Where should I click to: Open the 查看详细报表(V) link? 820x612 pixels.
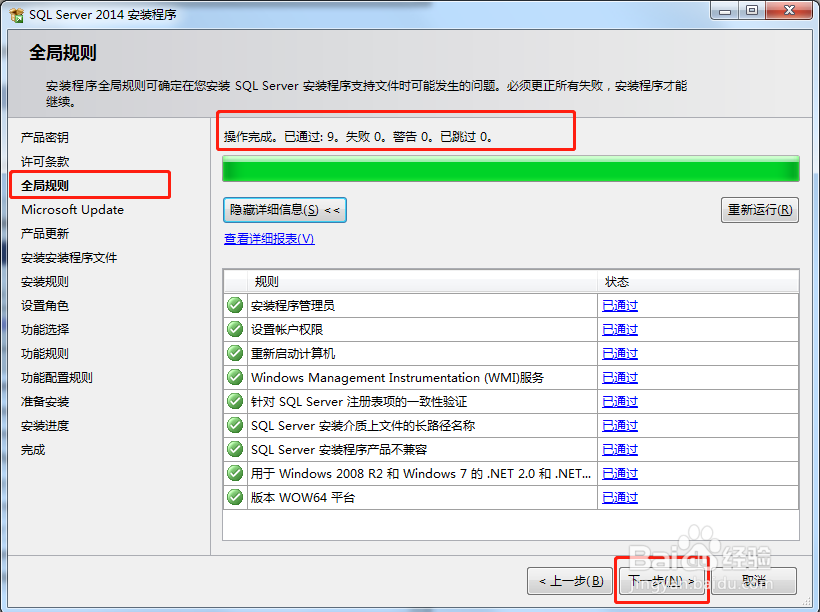(269, 239)
